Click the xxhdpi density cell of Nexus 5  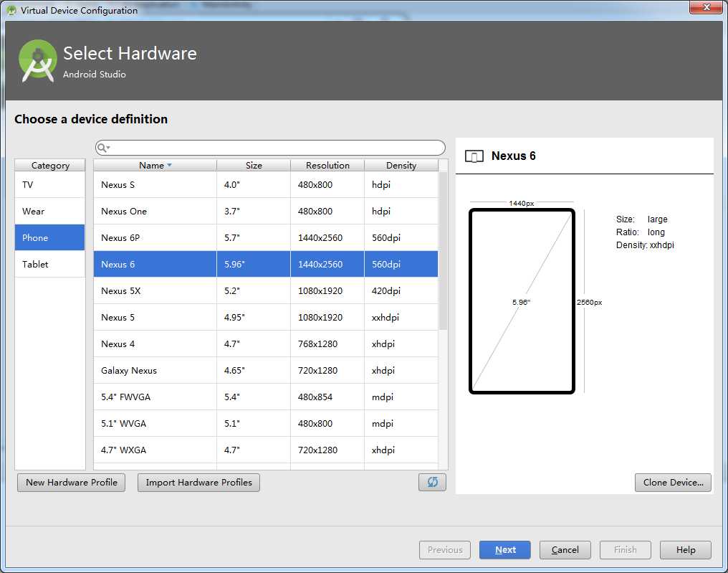point(401,317)
